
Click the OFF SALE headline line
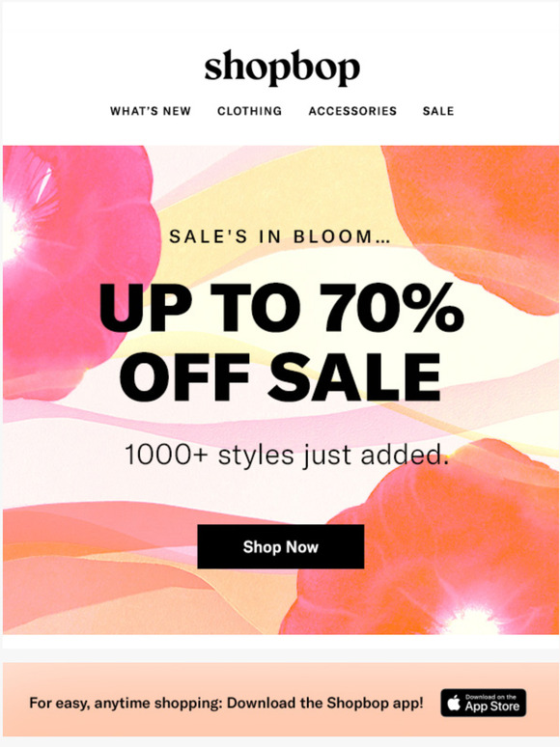(280, 377)
